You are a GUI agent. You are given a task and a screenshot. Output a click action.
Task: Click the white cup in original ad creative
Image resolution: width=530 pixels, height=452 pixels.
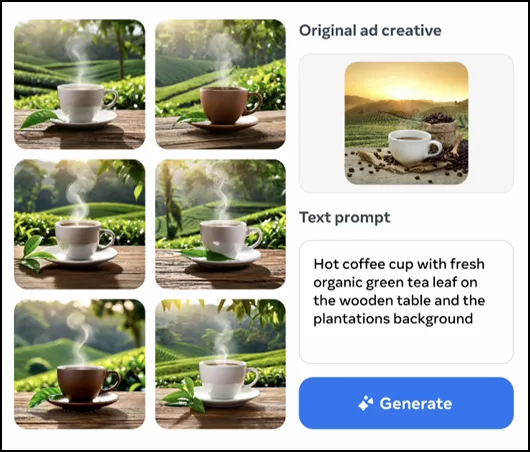(413, 147)
